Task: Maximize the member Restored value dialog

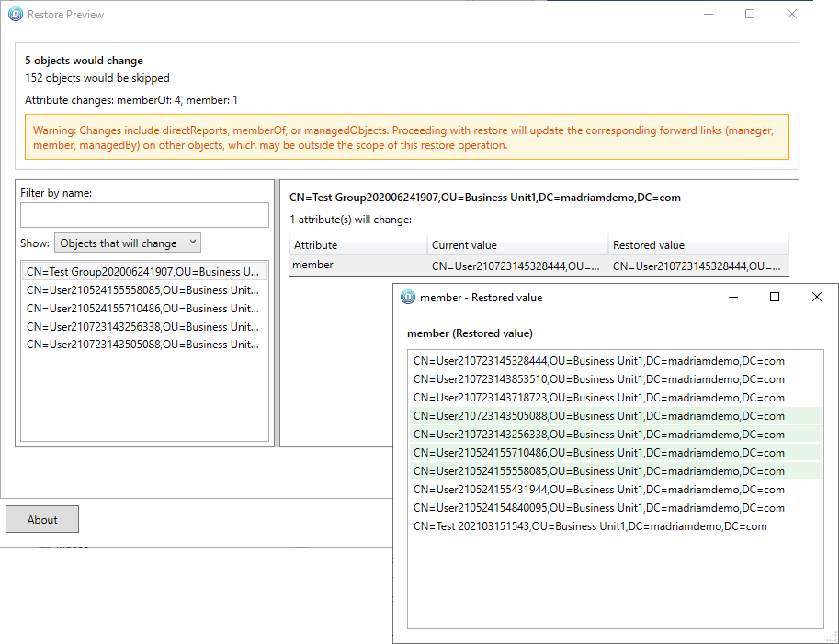Action: click(x=775, y=297)
